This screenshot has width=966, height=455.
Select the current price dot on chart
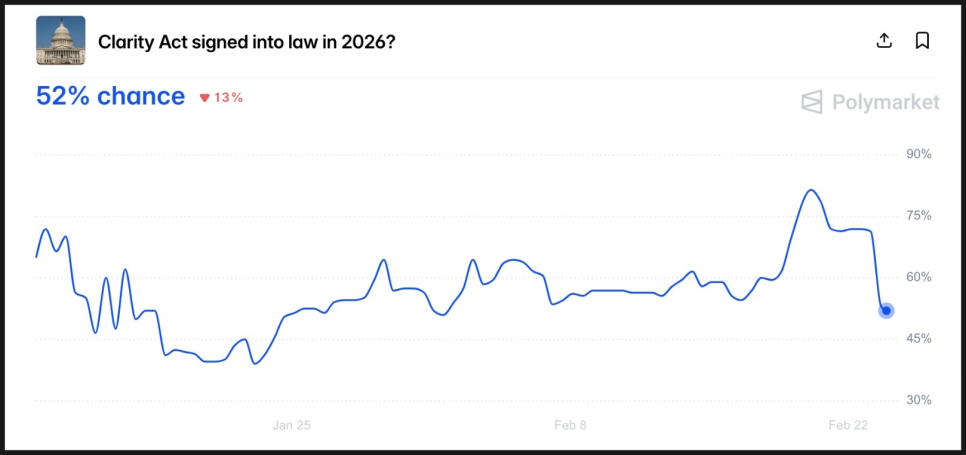tap(886, 311)
